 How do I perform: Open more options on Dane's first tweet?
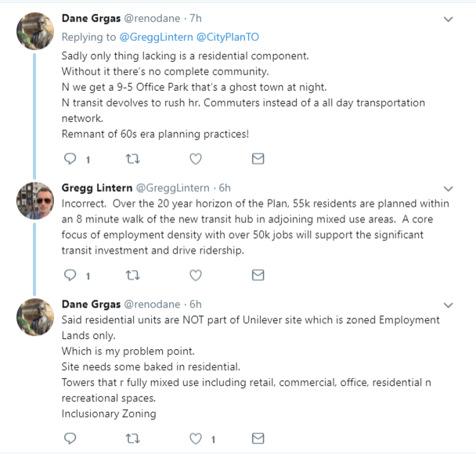coord(448,19)
